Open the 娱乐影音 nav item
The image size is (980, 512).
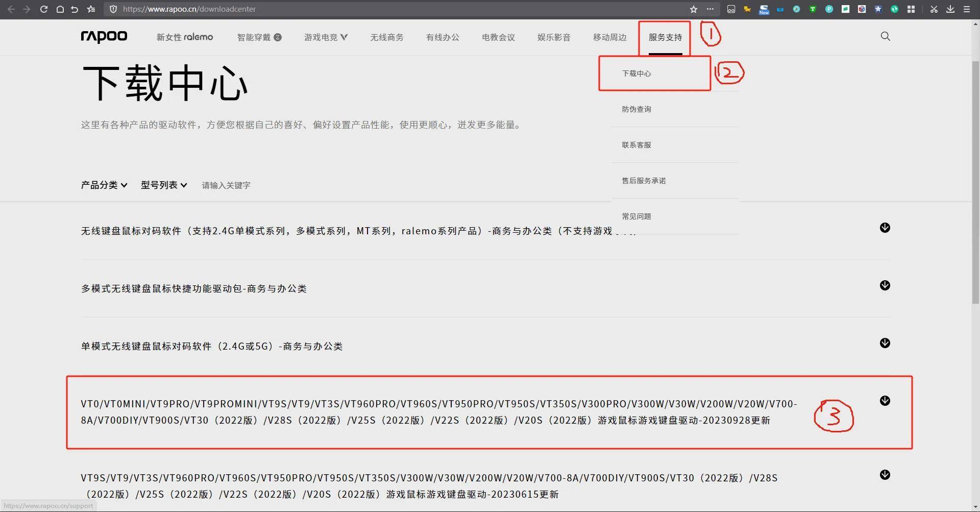pyautogui.click(x=554, y=37)
